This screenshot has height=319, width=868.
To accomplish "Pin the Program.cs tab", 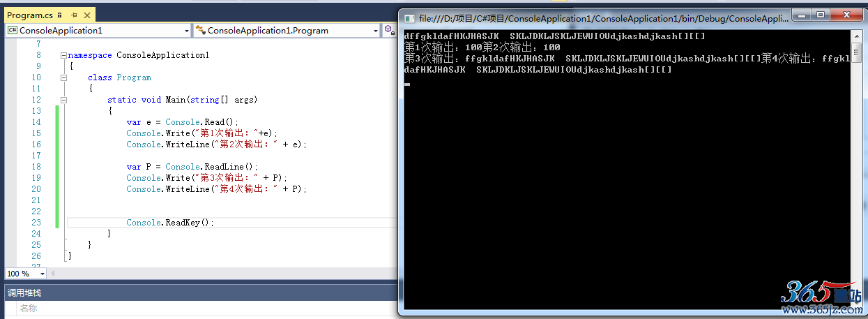I will click(x=74, y=15).
